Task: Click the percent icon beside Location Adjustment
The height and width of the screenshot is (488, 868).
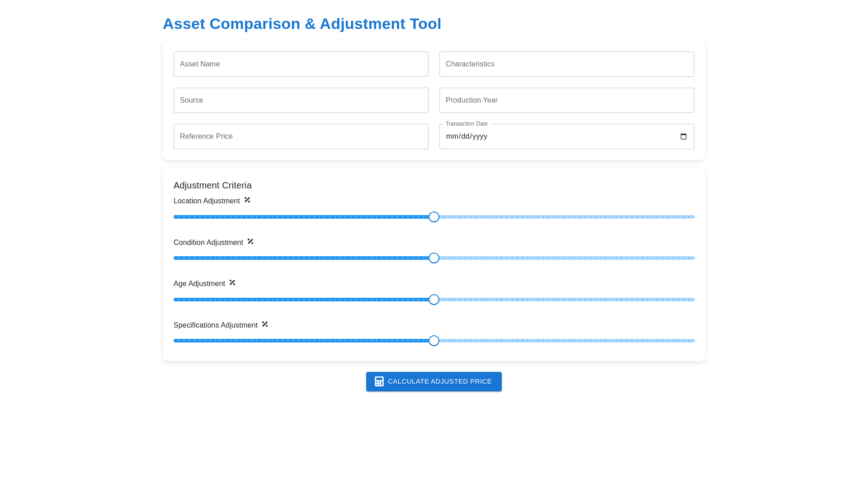Action: (247, 200)
